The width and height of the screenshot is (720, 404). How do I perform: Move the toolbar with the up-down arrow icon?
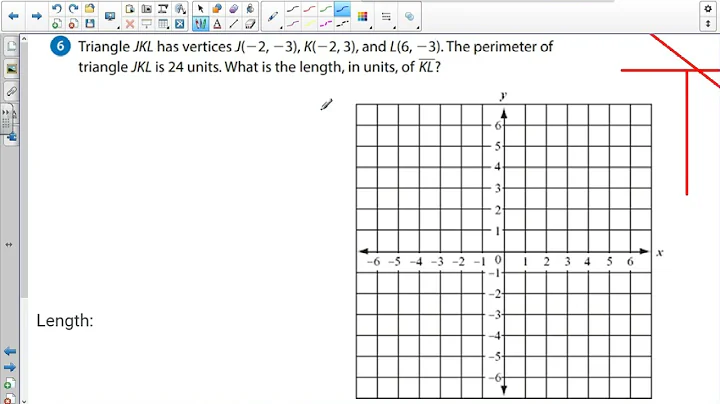[708, 23]
